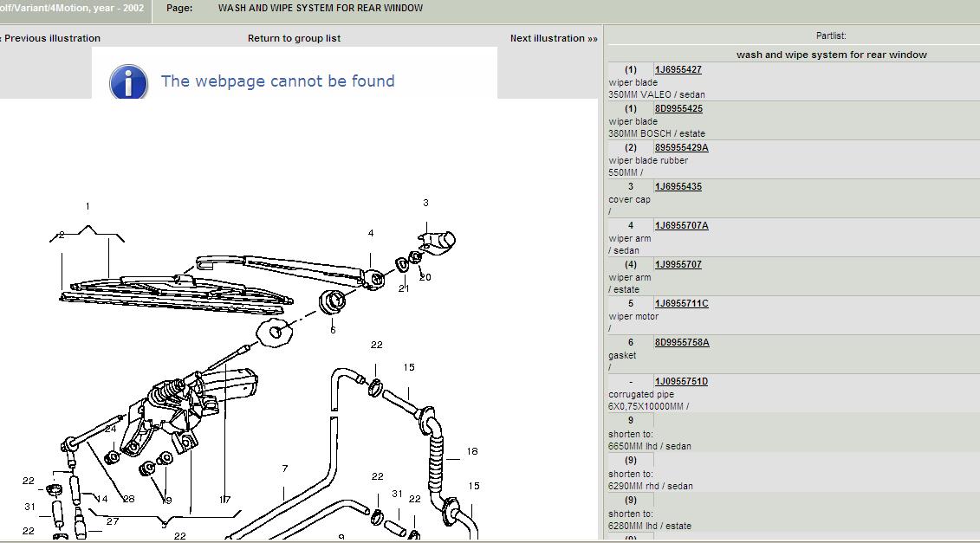Select callout number 24 in the diagram

(x=111, y=429)
